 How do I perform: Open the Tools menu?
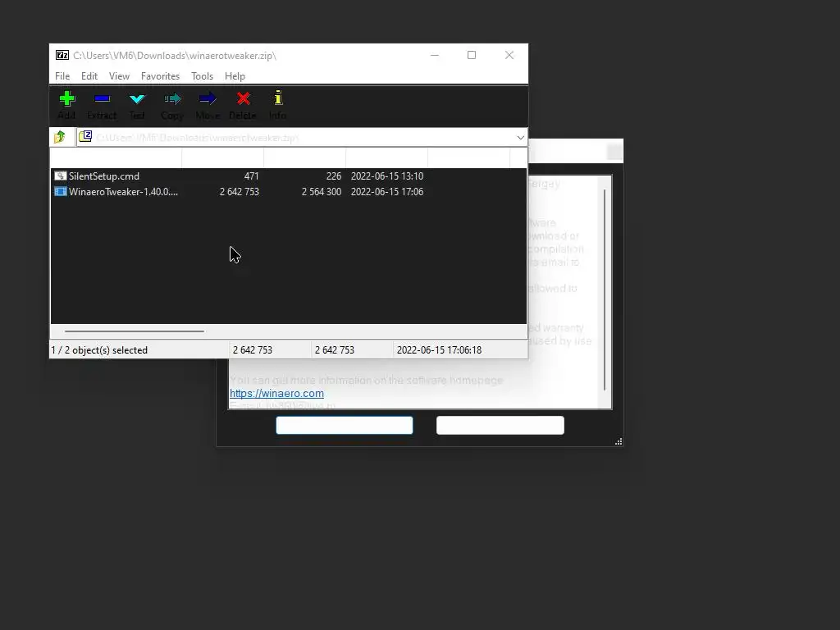202,76
